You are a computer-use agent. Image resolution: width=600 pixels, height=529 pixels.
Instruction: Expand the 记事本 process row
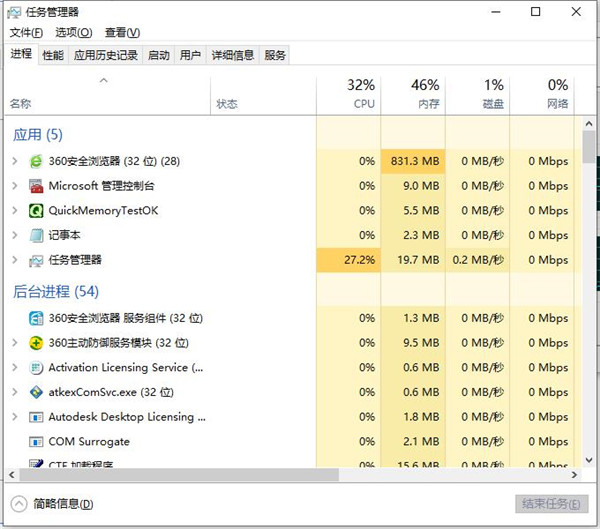[15, 235]
